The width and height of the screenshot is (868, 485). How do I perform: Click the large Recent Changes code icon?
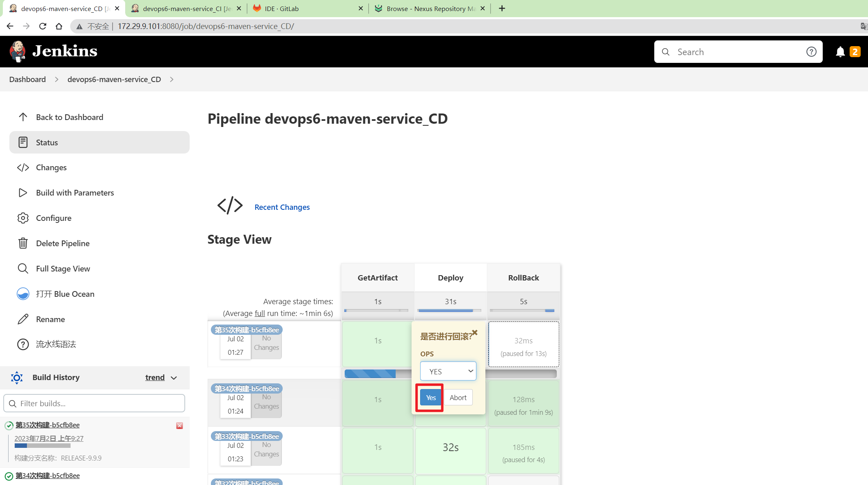pos(230,205)
